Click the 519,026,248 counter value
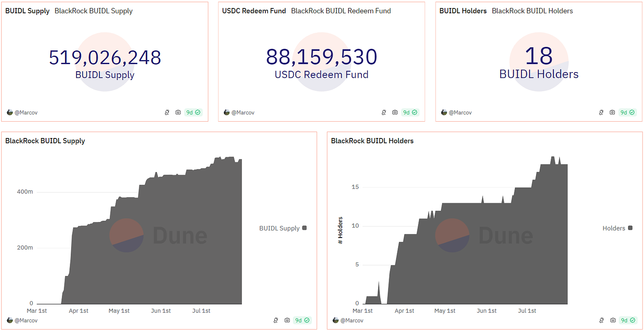 [105, 58]
